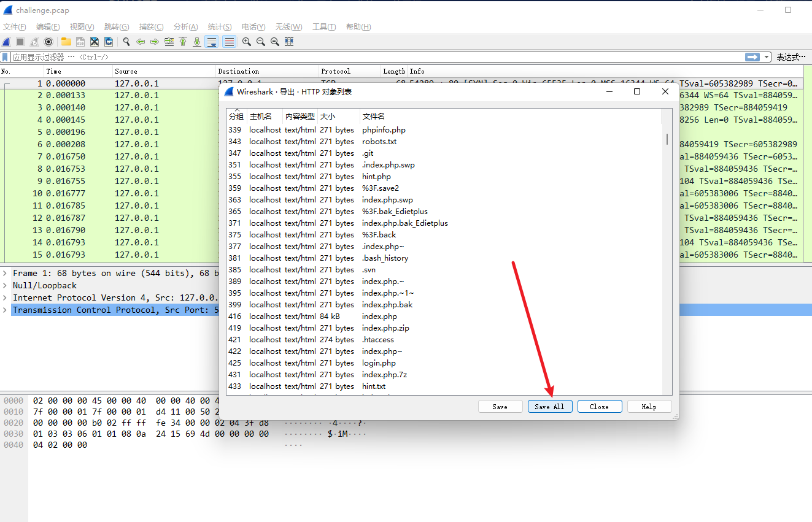Click the Start capture shark fin icon

click(x=7, y=42)
